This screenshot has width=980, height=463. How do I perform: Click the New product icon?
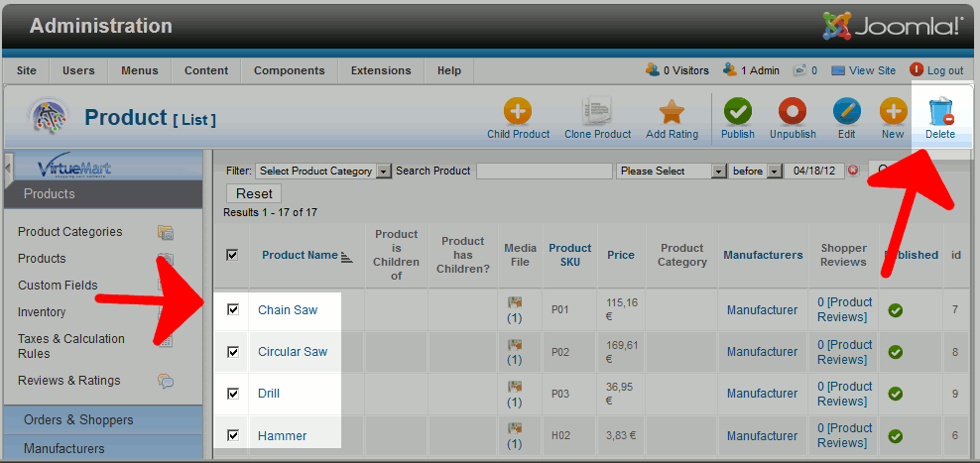(x=893, y=110)
